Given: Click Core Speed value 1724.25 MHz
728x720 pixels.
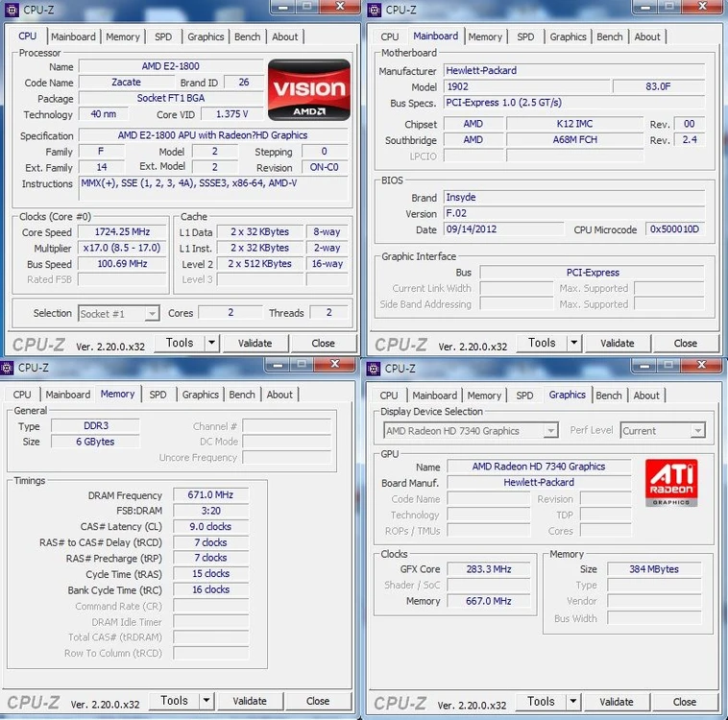Looking at the screenshot, I should (122, 231).
